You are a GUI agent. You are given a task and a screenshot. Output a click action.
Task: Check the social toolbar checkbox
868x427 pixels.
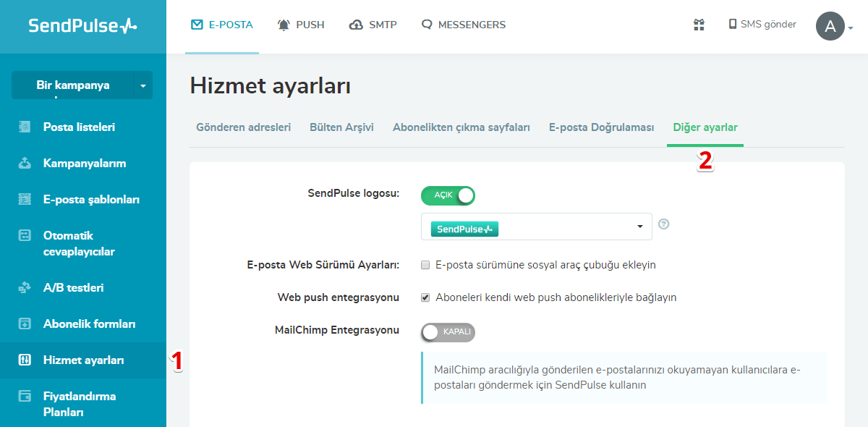(x=425, y=265)
